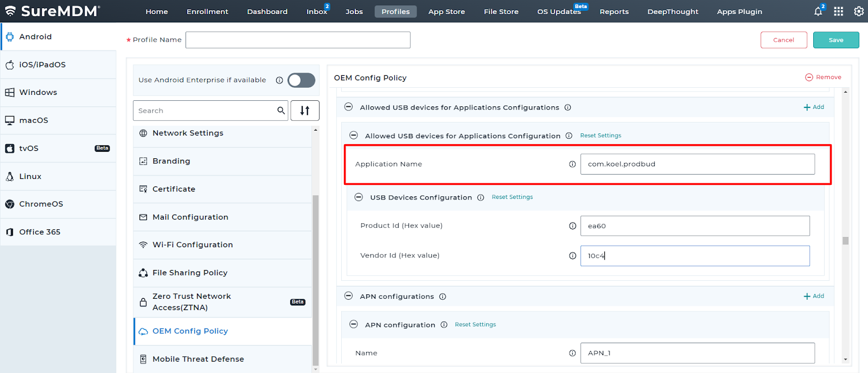This screenshot has height=373, width=868.
Task: Click info icon beside Android Enterprise option
Action: click(x=279, y=80)
